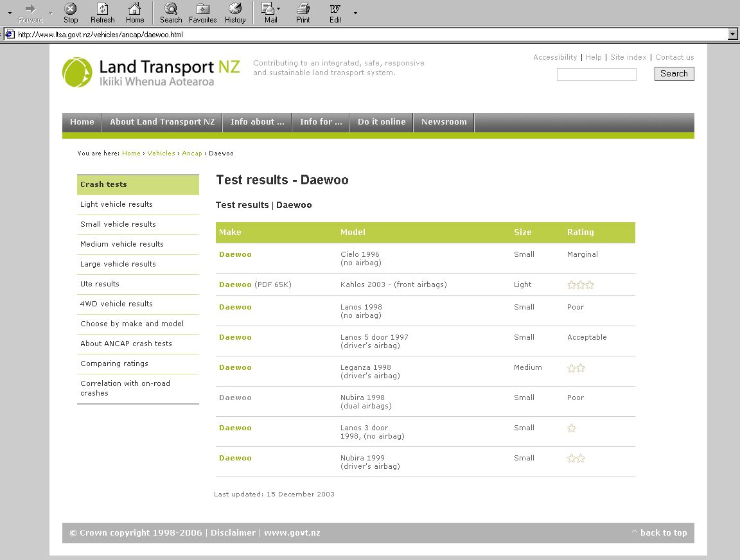
Task: Open Ute results sidebar link
Action: (x=100, y=284)
